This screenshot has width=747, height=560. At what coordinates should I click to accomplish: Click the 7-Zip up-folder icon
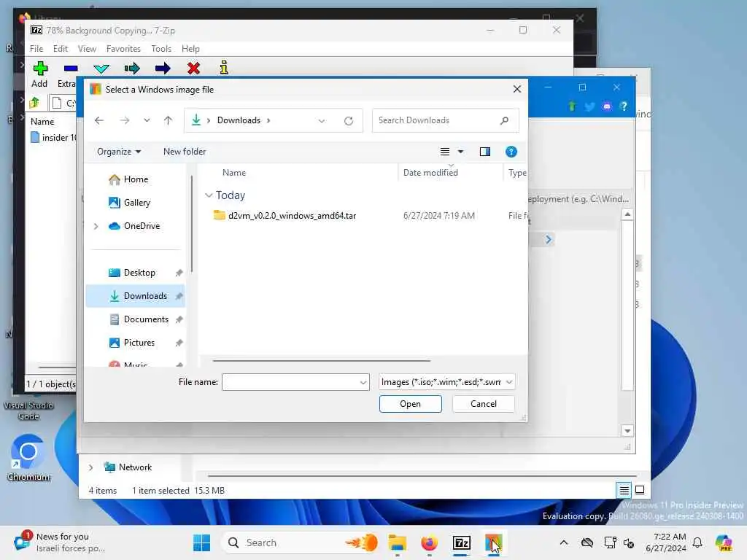pos(34,102)
